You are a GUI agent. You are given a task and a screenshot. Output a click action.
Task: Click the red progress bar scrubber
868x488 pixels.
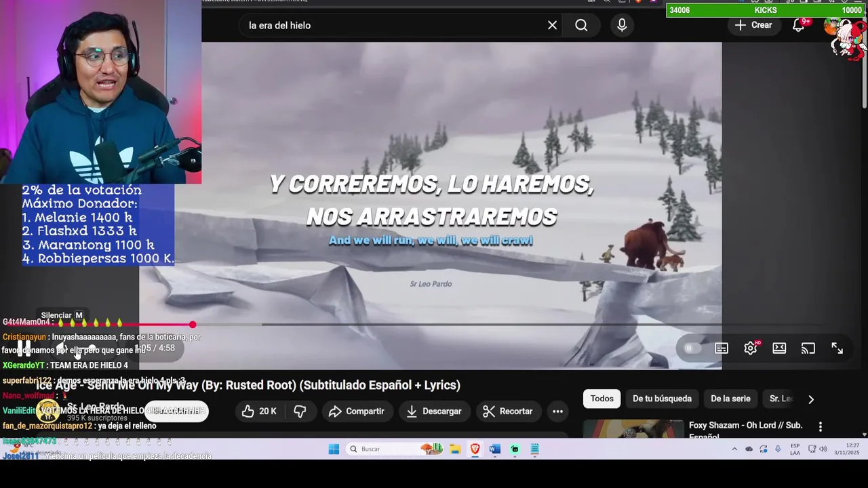click(193, 325)
